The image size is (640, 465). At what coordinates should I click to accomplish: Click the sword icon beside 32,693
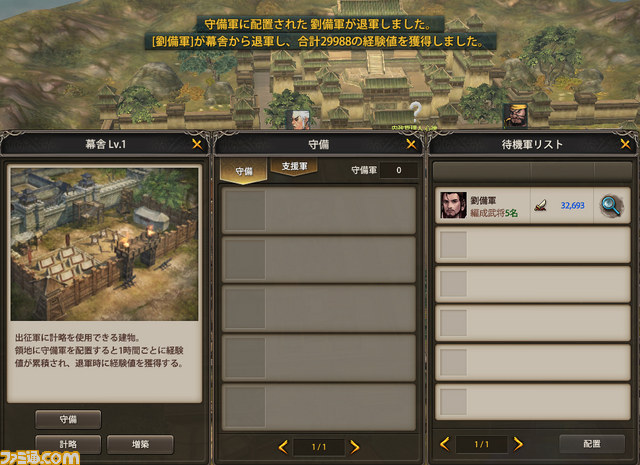541,205
